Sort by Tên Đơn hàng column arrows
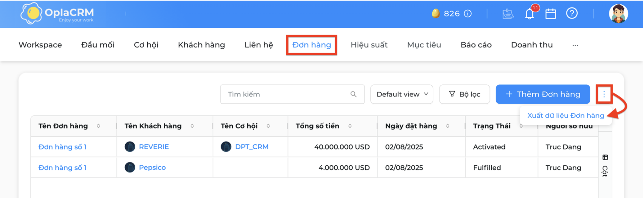Screen dimensions: 644x198 click(98, 126)
